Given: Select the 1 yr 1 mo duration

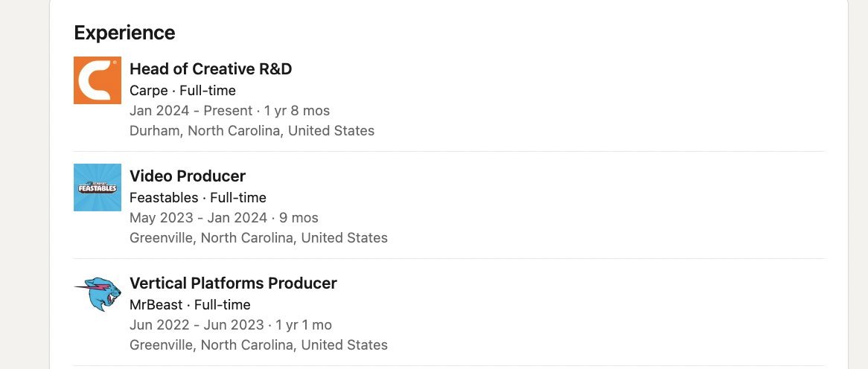Looking at the screenshot, I should click(x=304, y=325).
